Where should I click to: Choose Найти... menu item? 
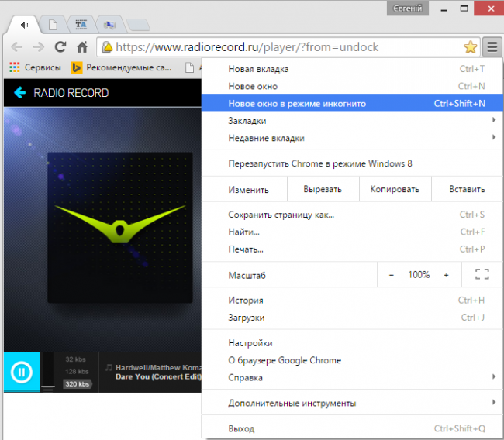352,232
